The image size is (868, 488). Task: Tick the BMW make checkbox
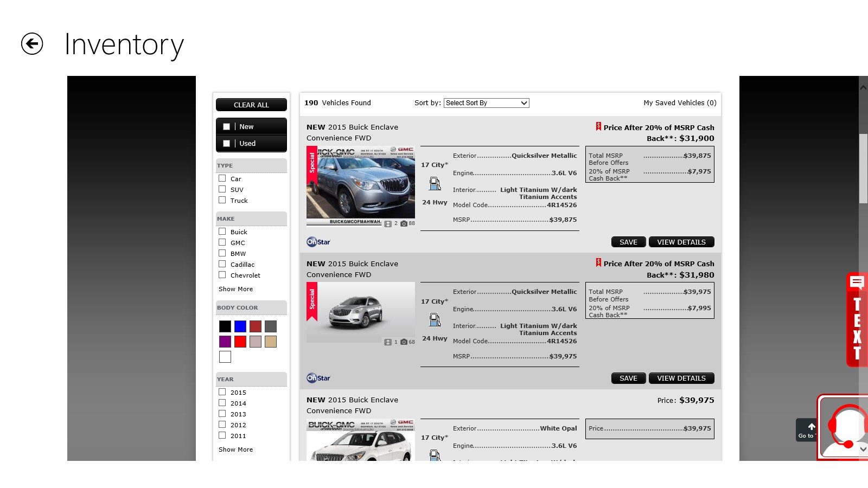(x=222, y=253)
